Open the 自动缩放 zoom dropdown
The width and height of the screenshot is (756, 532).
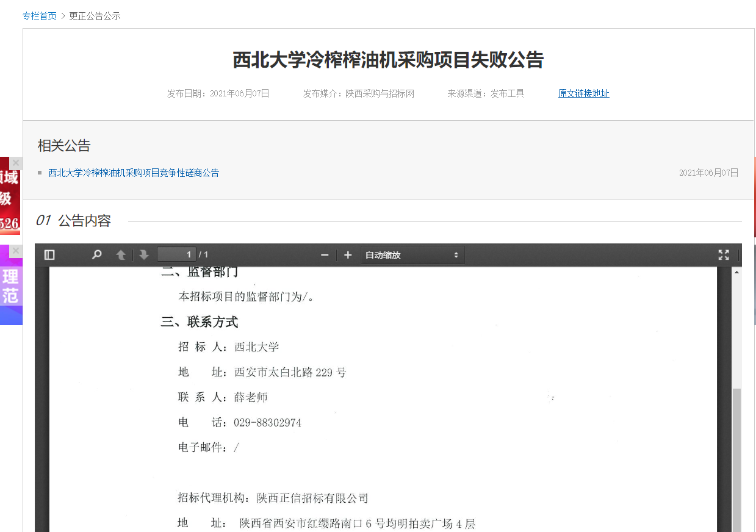[x=412, y=255]
